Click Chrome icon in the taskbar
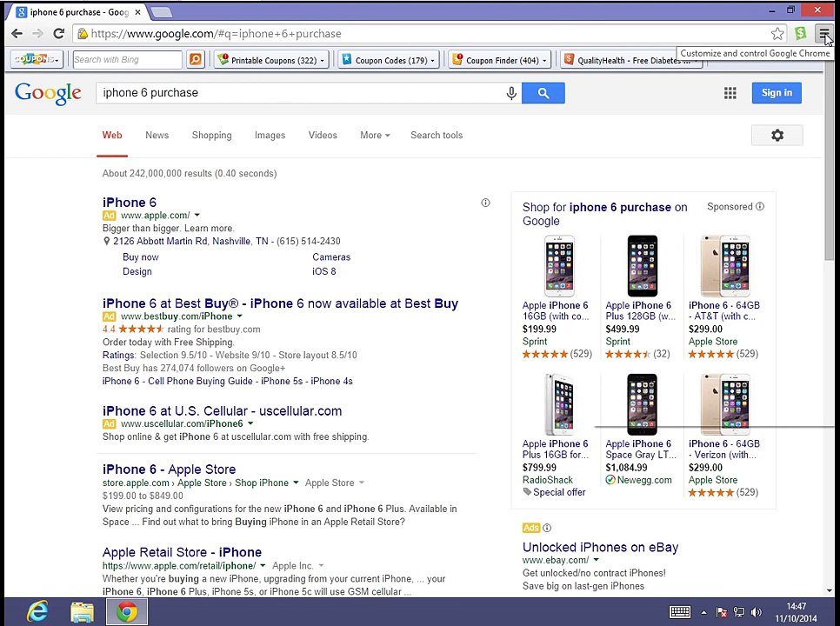The width and height of the screenshot is (840, 626). pos(127,611)
